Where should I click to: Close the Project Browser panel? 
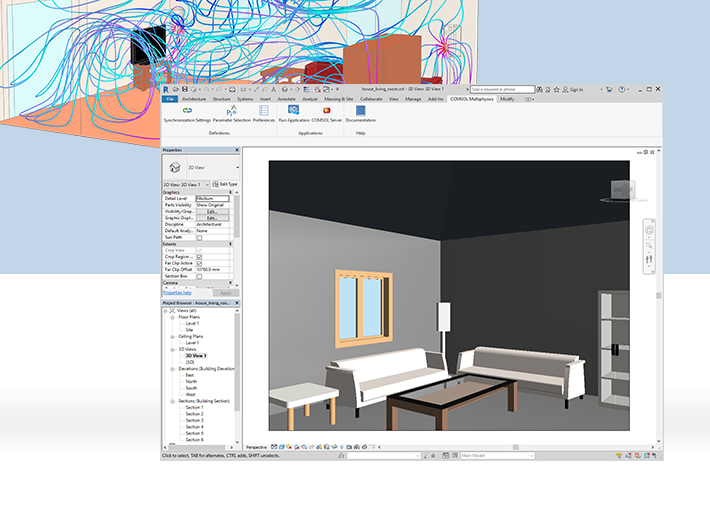tap(237, 303)
